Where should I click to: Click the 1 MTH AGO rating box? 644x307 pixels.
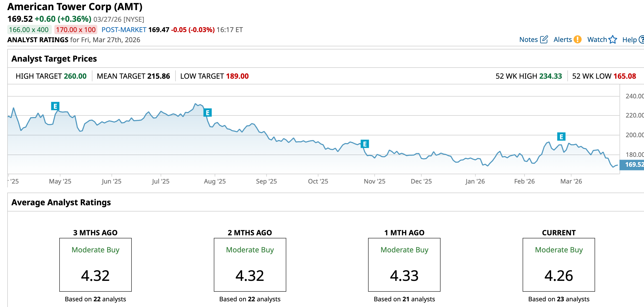pyautogui.click(x=404, y=265)
